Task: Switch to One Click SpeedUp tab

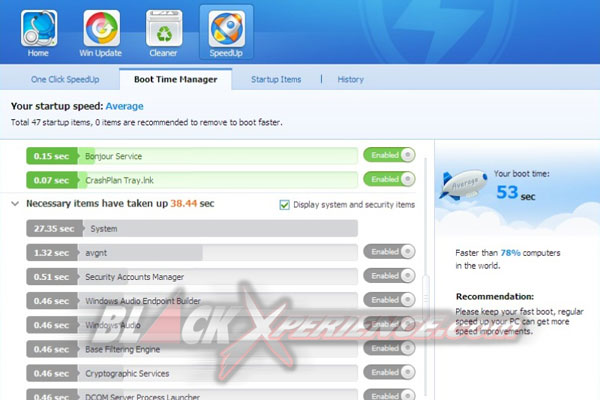Action: 65,80
